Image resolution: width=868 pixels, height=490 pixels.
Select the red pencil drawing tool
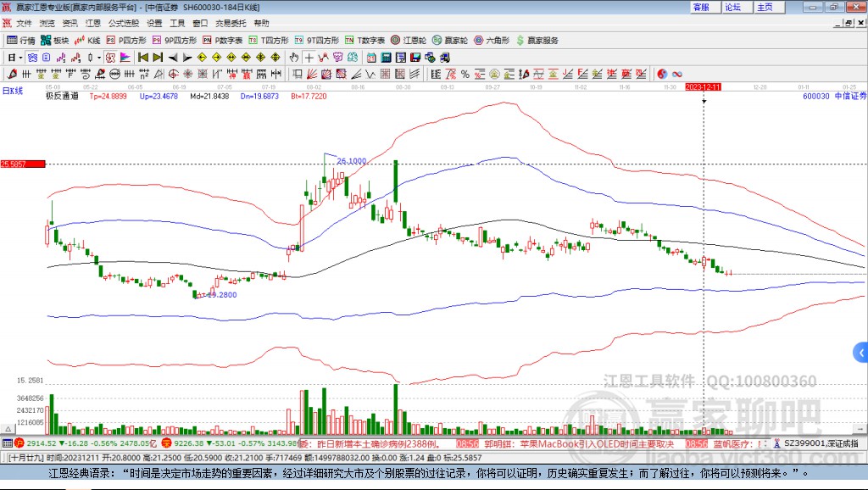click(12, 75)
